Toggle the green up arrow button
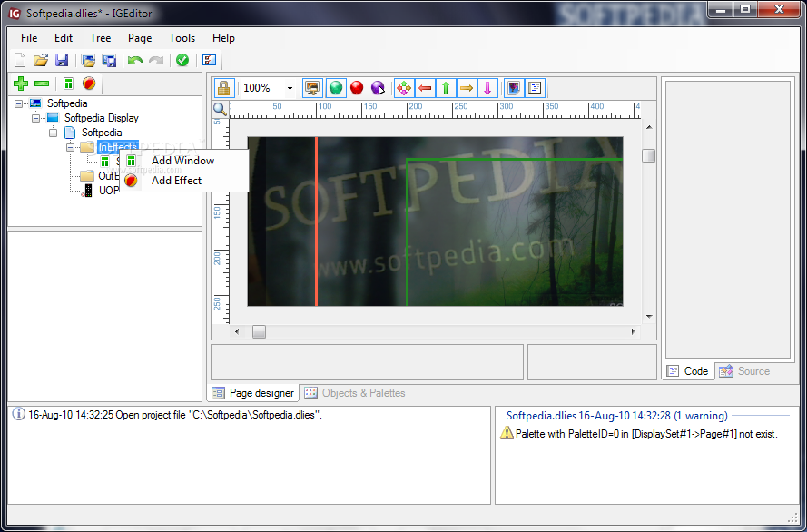 [446, 88]
